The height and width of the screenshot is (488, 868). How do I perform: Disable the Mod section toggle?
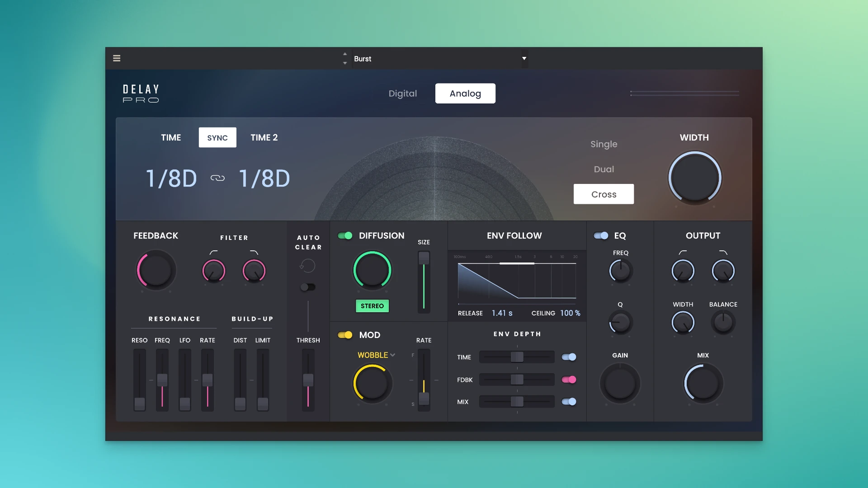pyautogui.click(x=345, y=335)
